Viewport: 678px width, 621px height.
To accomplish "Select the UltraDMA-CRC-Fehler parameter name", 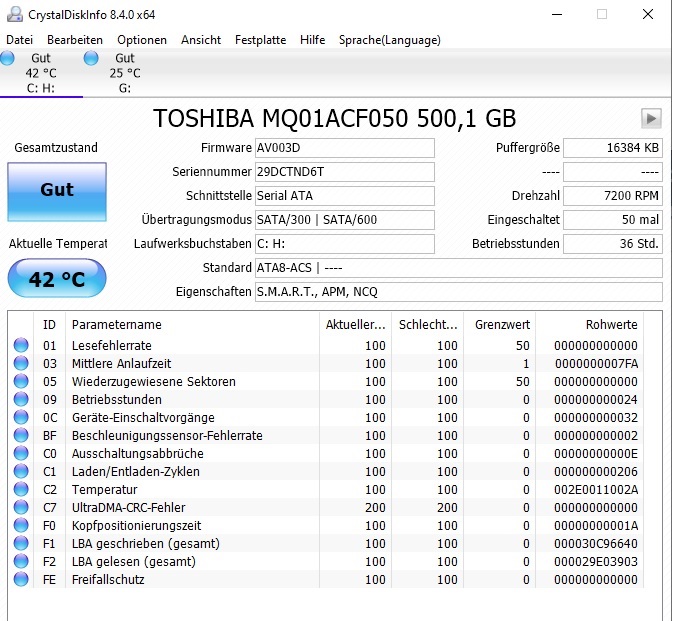I will pyautogui.click(x=128, y=507).
